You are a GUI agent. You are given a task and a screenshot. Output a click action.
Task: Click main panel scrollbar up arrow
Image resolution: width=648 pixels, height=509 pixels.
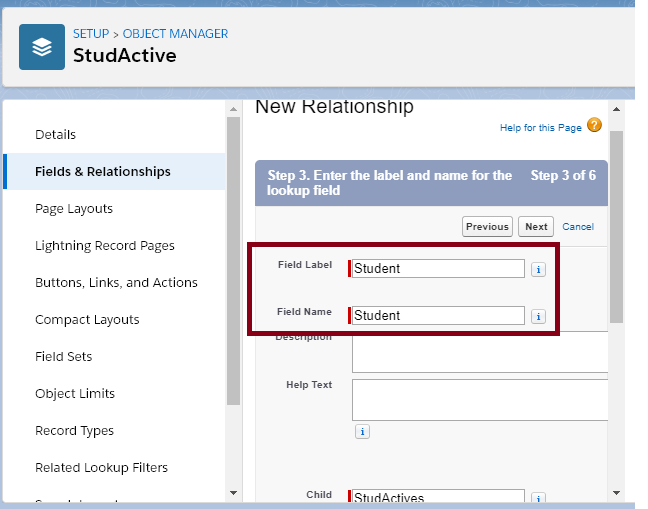tap(616, 109)
